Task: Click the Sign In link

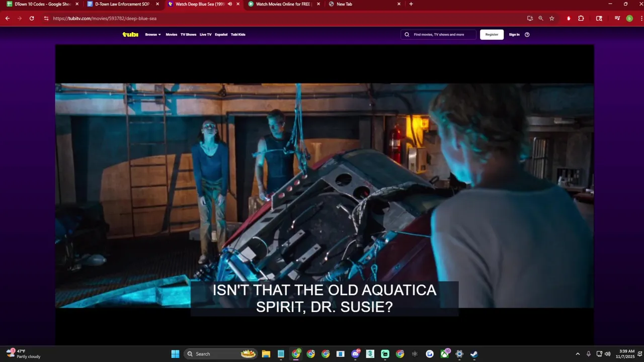Action: (514, 35)
